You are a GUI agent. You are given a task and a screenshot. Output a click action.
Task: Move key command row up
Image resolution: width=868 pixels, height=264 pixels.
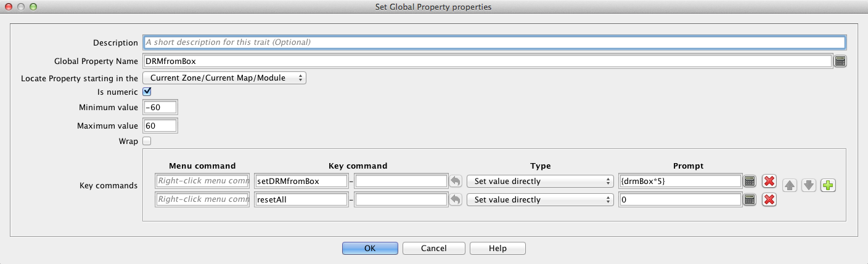(790, 185)
